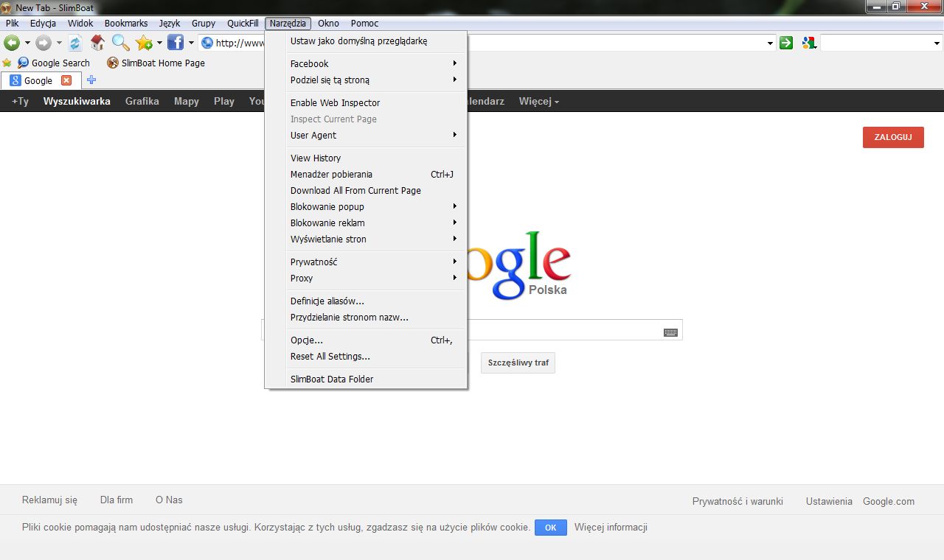The width and height of the screenshot is (944, 560).
Task: Open the Edycja menu
Action: point(44,24)
